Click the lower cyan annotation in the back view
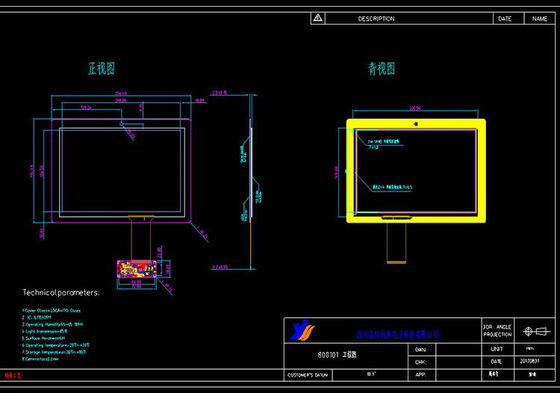 pyautogui.click(x=392, y=187)
